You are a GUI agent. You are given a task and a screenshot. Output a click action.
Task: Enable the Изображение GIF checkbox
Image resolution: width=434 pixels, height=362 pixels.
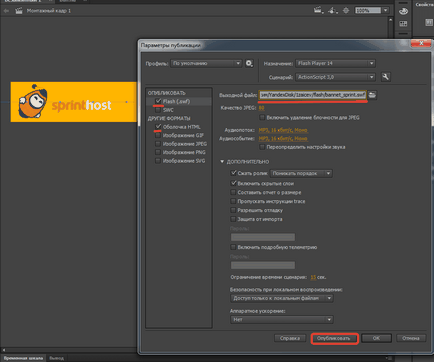(x=158, y=135)
